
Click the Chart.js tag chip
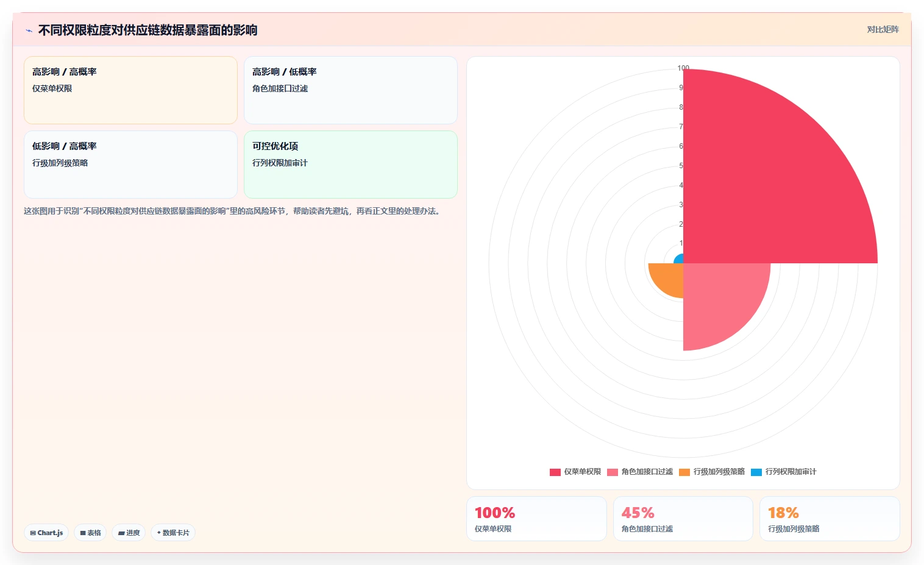[x=46, y=533]
